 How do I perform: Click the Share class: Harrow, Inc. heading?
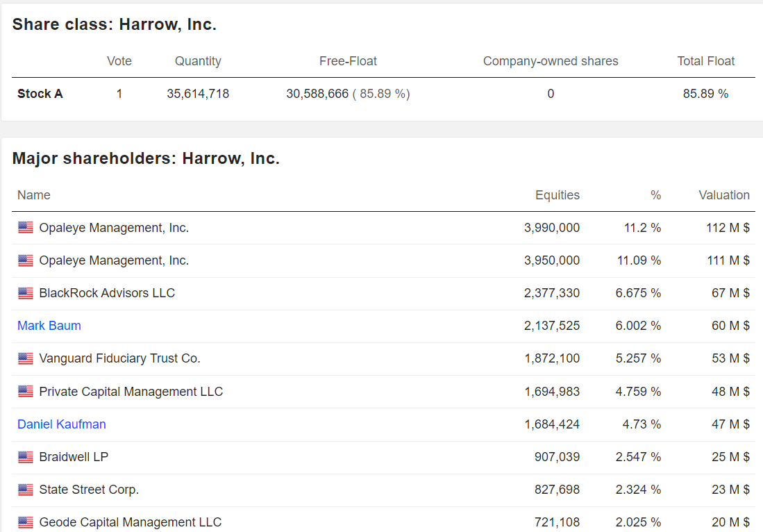click(115, 24)
